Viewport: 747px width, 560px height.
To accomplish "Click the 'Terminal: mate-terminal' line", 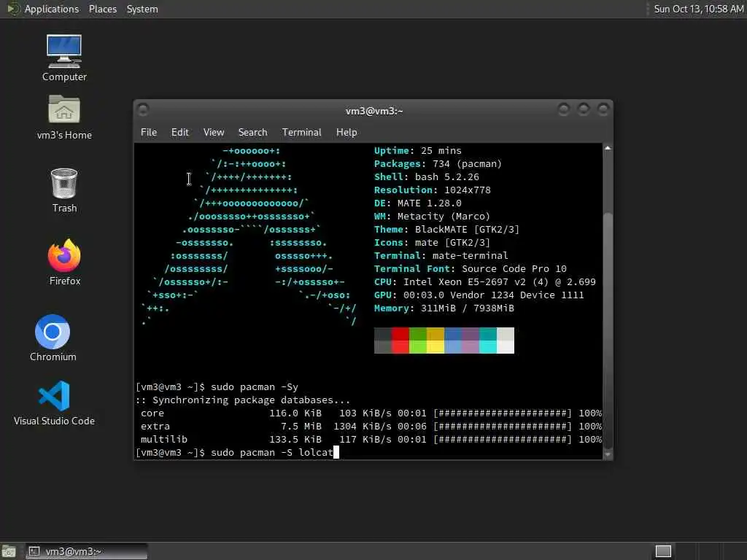I will click(441, 256).
